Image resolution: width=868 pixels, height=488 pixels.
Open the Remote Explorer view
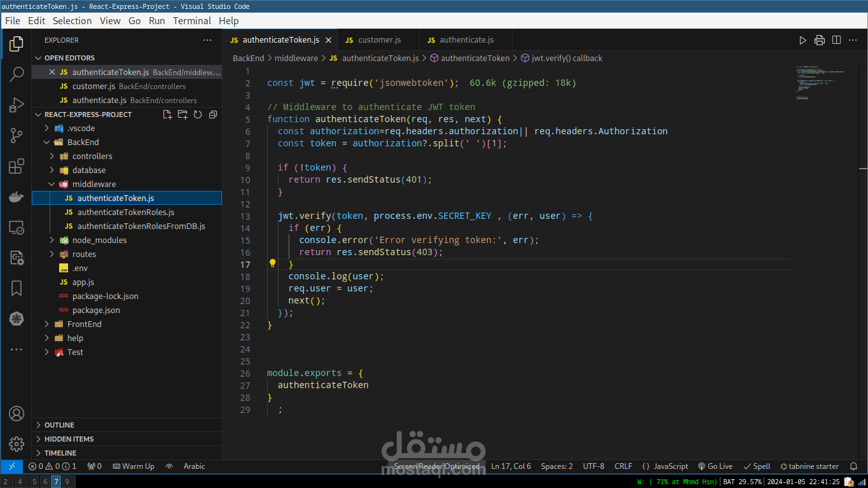(x=17, y=228)
